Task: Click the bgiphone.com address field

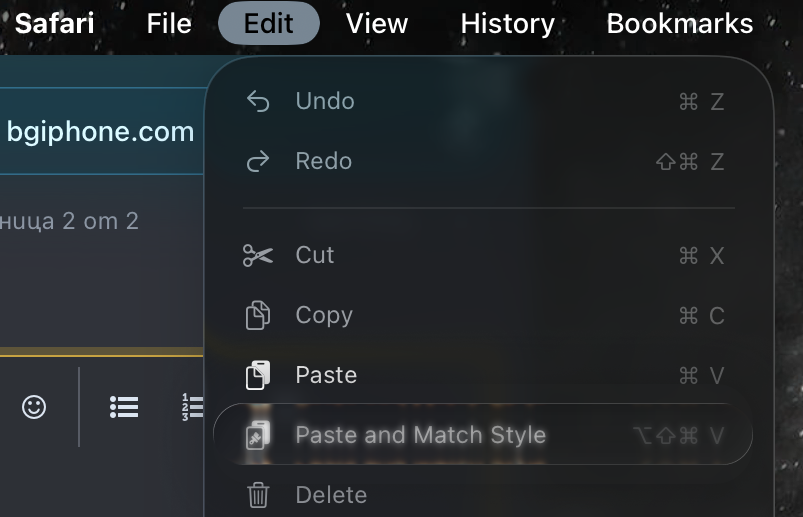Action: [x=100, y=132]
